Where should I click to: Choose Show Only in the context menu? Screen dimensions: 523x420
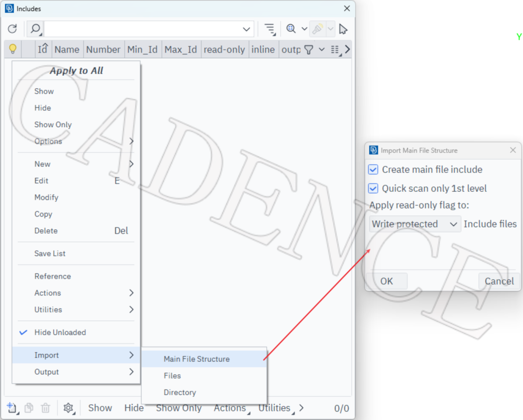76,125
